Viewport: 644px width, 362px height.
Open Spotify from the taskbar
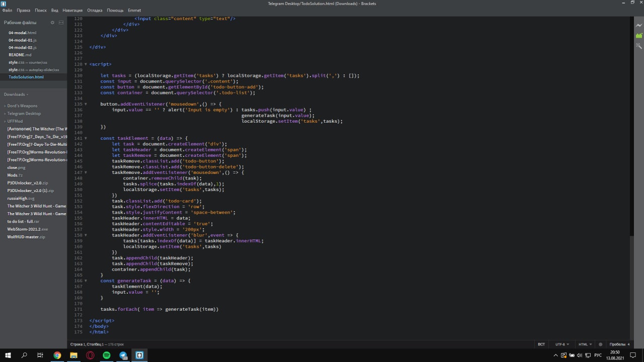click(107, 355)
